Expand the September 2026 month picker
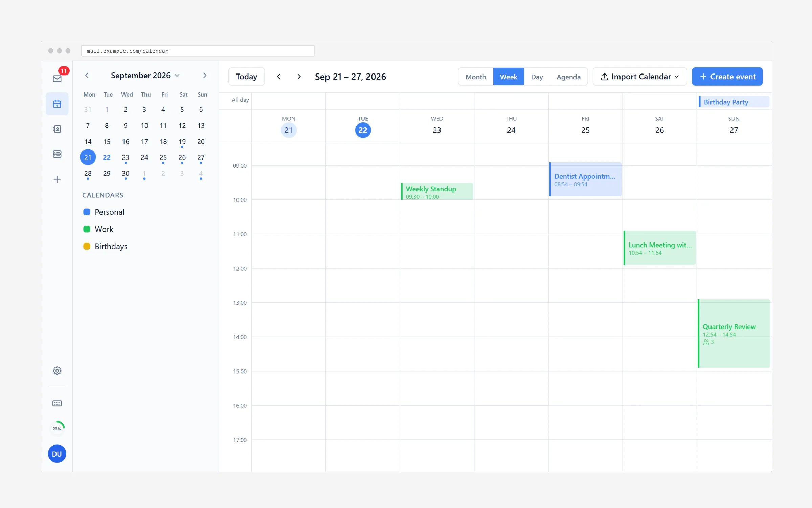This screenshot has width=812, height=508. [145, 75]
